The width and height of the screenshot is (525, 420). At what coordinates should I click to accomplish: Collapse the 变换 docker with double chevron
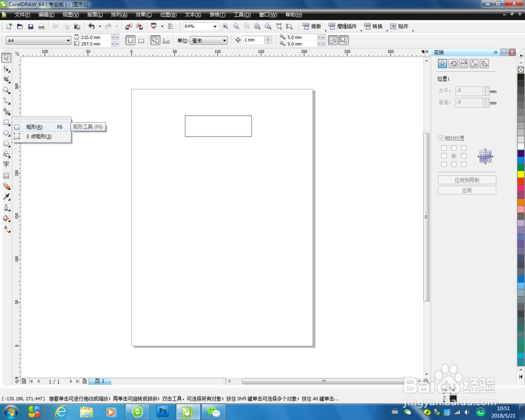[496, 52]
